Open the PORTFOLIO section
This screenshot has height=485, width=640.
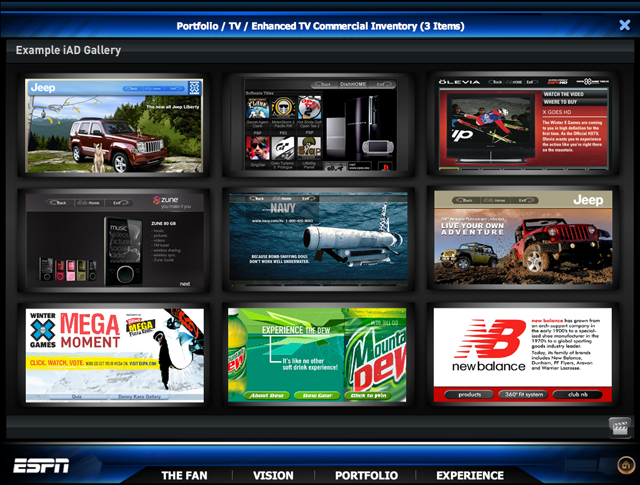[366, 476]
